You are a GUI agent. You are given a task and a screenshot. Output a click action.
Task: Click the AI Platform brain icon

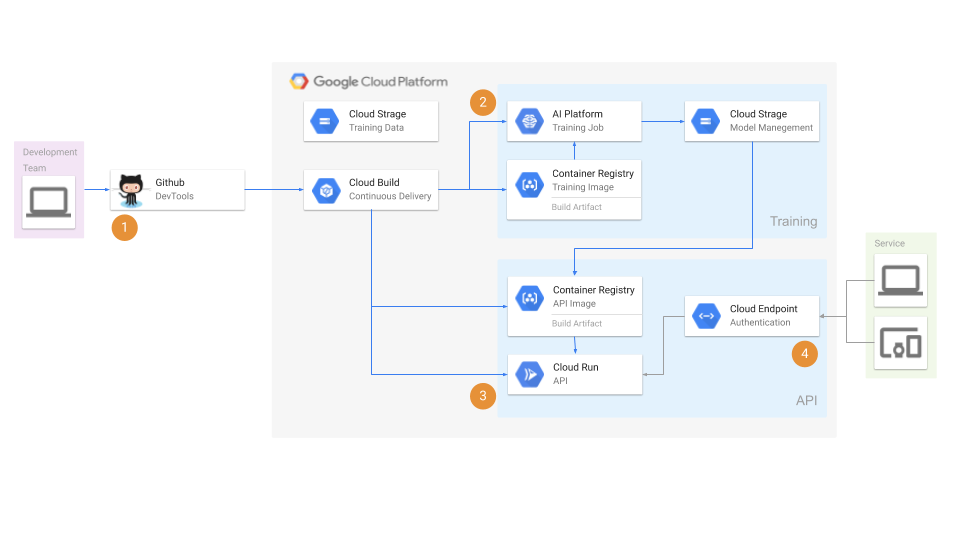(530, 121)
